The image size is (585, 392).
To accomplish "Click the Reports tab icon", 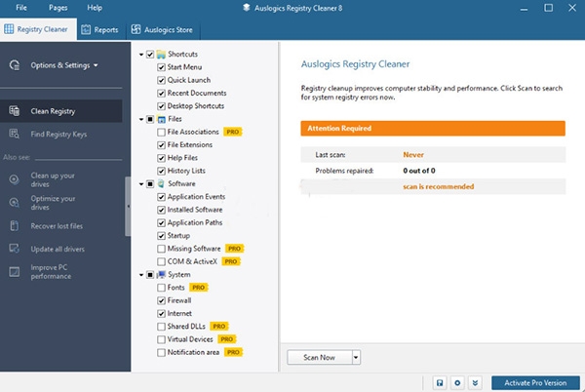I will point(86,29).
